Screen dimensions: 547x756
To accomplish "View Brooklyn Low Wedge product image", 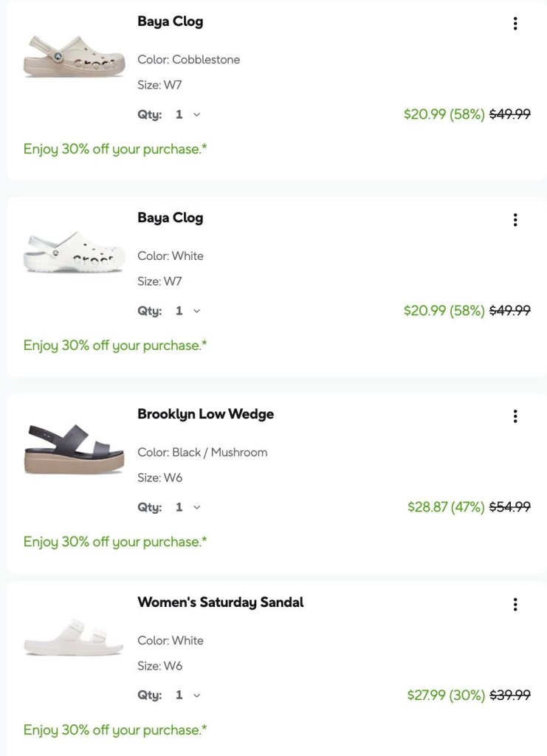I will 75,450.
